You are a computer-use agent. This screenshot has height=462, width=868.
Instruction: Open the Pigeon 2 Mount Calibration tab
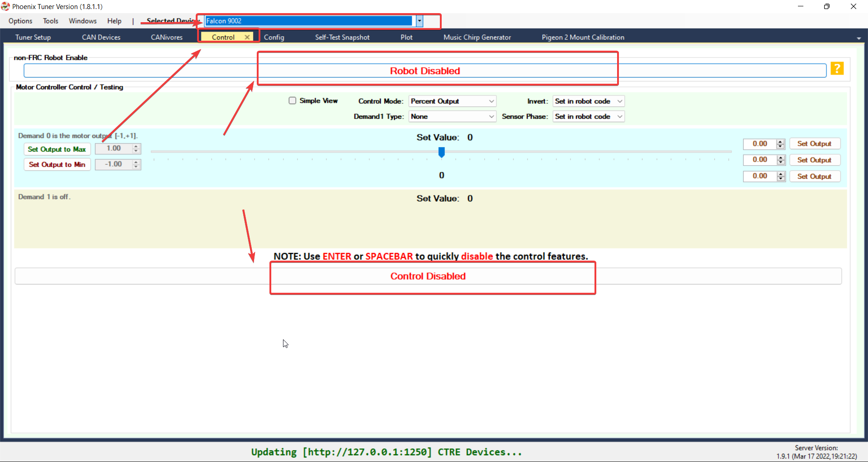tap(583, 37)
